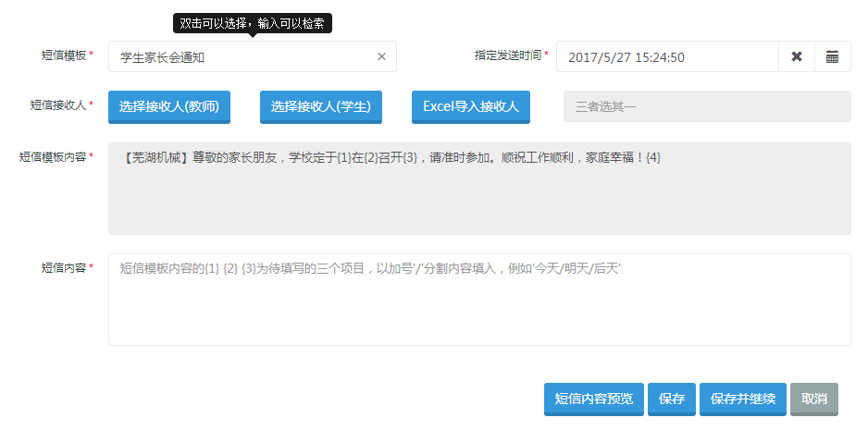Open 短信内容预览 preview
Screen dimensions: 868x430
click(x=593, y=399)
